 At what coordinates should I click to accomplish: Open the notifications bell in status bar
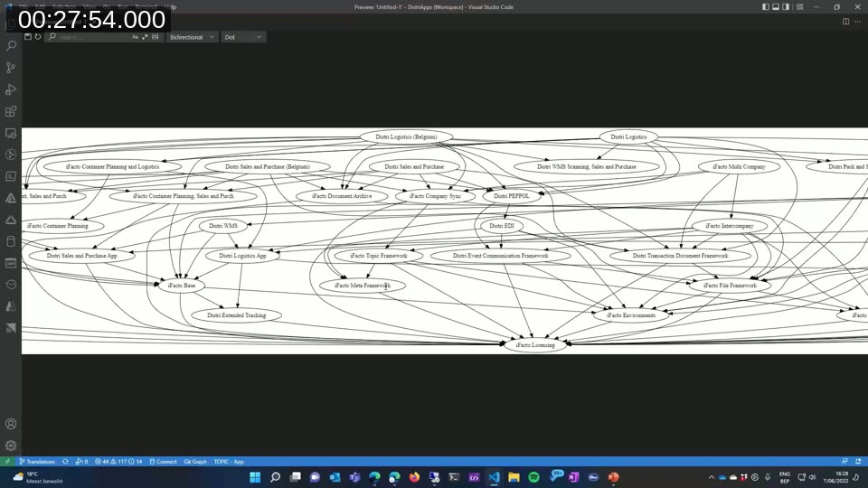858,462
